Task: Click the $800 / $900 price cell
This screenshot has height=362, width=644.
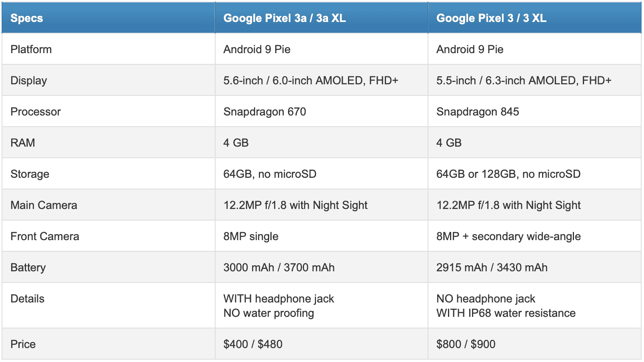Action: pyautogui.click(x=466, y=344)
